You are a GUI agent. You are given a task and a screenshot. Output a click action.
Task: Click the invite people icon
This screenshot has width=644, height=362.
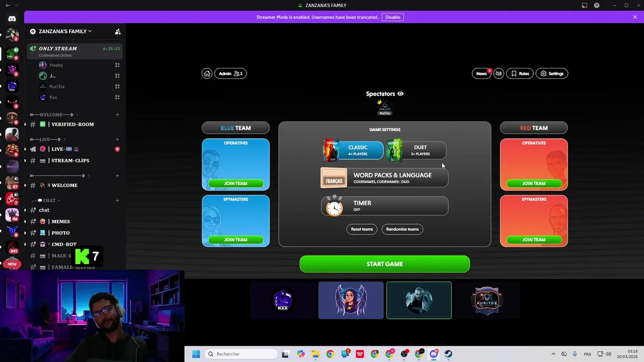[x=118, y=31]
